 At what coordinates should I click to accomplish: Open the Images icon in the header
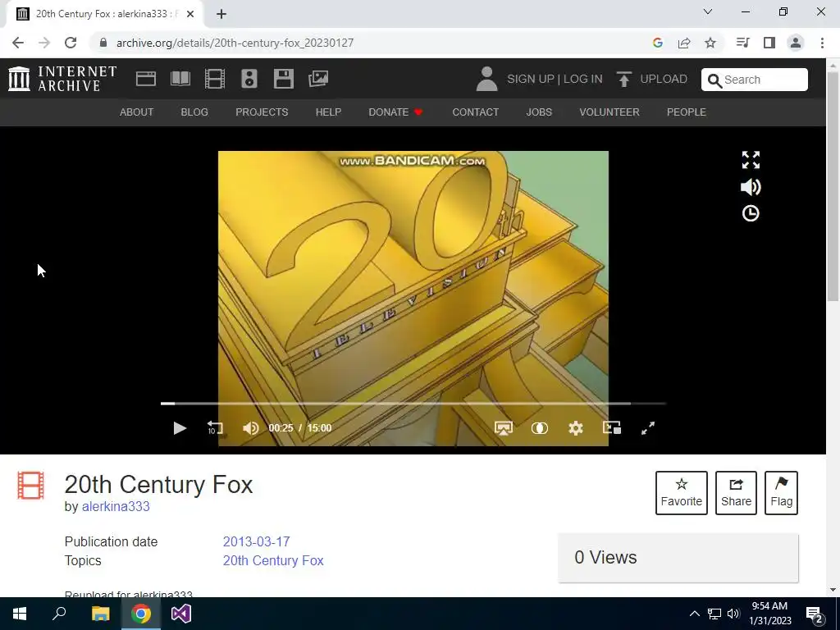[x=318, y=79]
